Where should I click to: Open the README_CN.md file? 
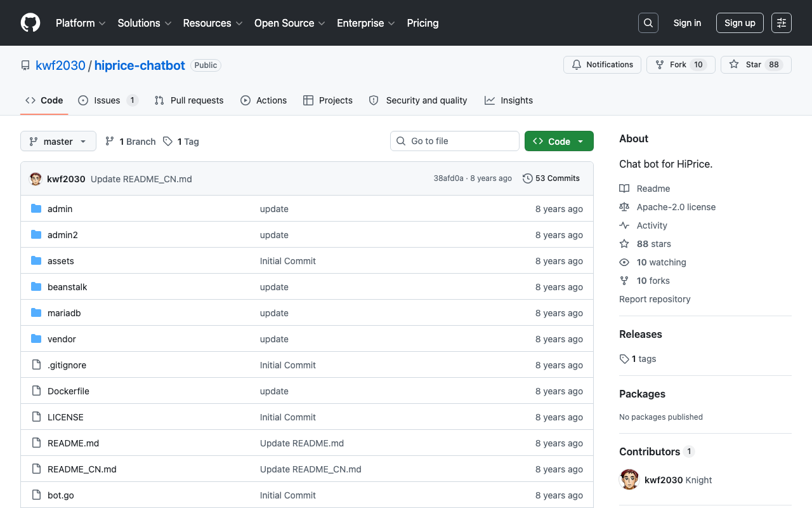point(82,469)
